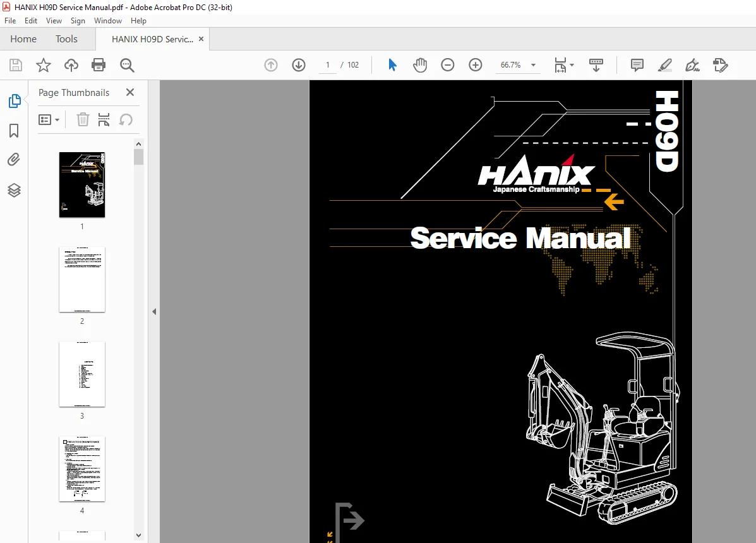The height and width of the screenshot is (543, 756).
Task: Activate the Hand pan tool
Action: pos(420,65)
